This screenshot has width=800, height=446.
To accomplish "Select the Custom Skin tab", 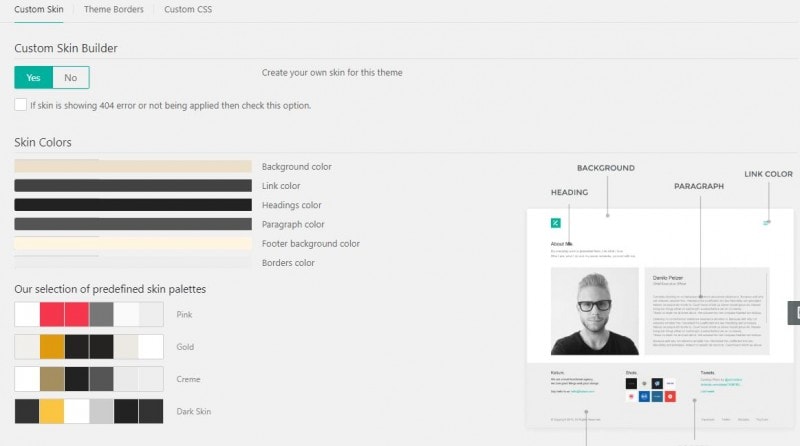I will pyautogui.click(x=40, y=10).
